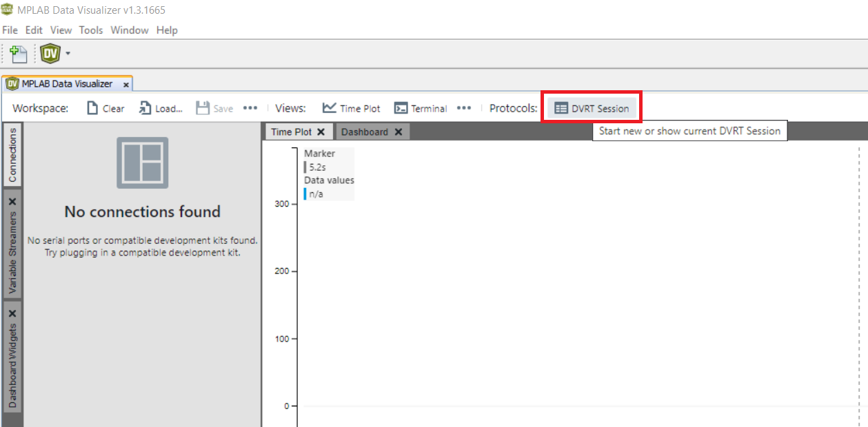Click the 100 y-axis label
Image resolution: width=868 pixels, height=427 pixels.
pyautogui.click(x=281, y=339)
